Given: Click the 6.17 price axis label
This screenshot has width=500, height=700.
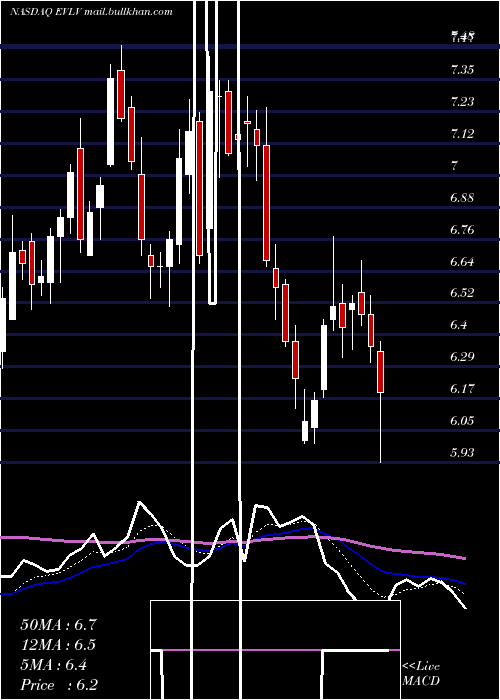Looking at the screenshot, I should (462, 389).
